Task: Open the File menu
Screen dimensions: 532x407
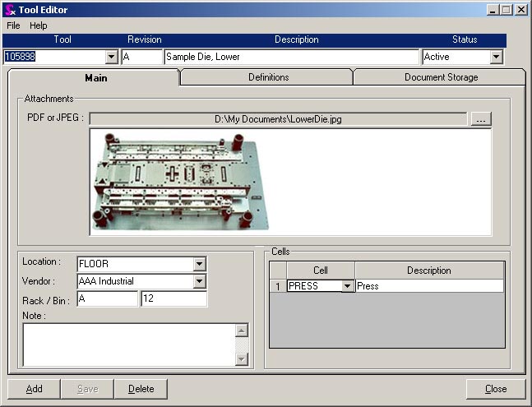Action: point(13,25)
